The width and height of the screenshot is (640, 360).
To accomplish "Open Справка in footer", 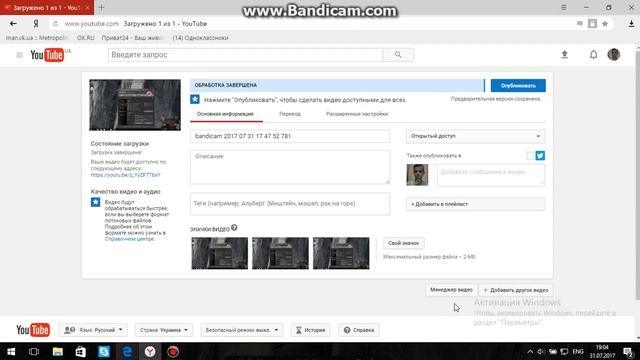I will click(x=359, y=330).
